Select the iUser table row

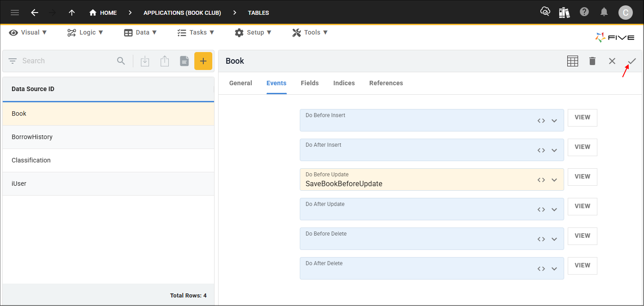click(x=108, y=184)
